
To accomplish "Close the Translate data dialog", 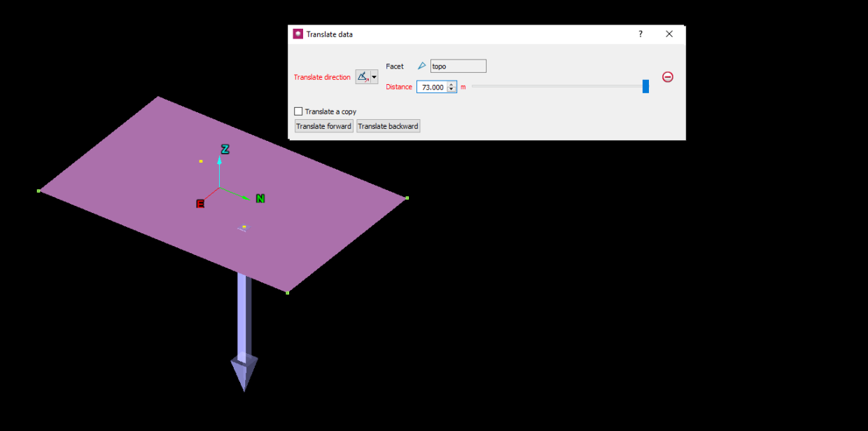I will pyautogui.click(x=669, y=34).
